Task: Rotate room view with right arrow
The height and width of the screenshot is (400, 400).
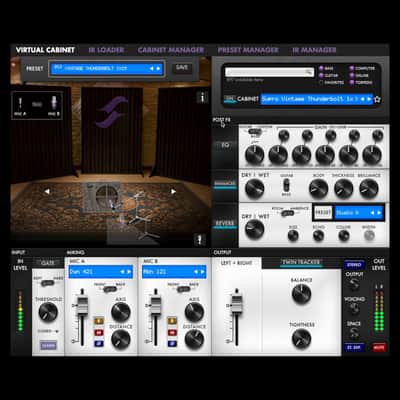Action: click(173, 191)
